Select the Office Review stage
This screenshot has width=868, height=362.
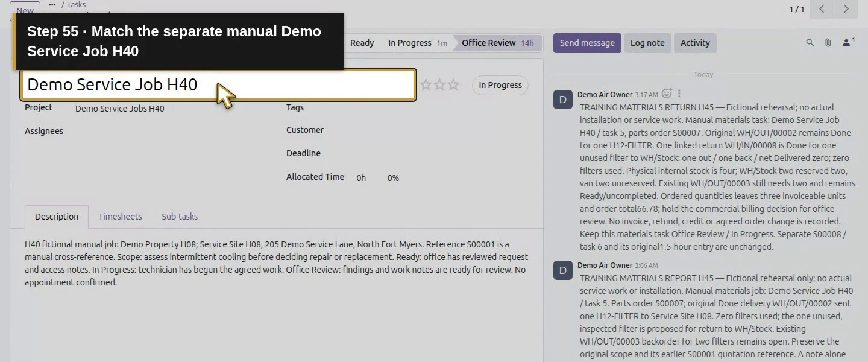pos(497,43)
